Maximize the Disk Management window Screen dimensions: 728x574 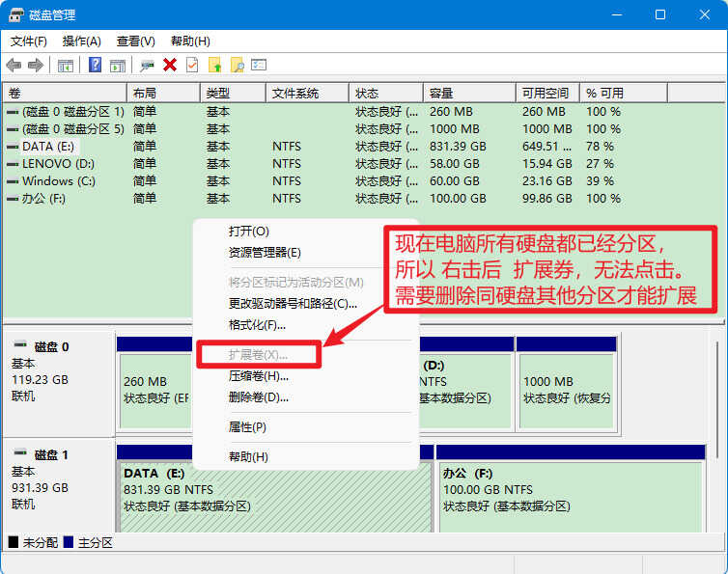(x=660, y=14)
